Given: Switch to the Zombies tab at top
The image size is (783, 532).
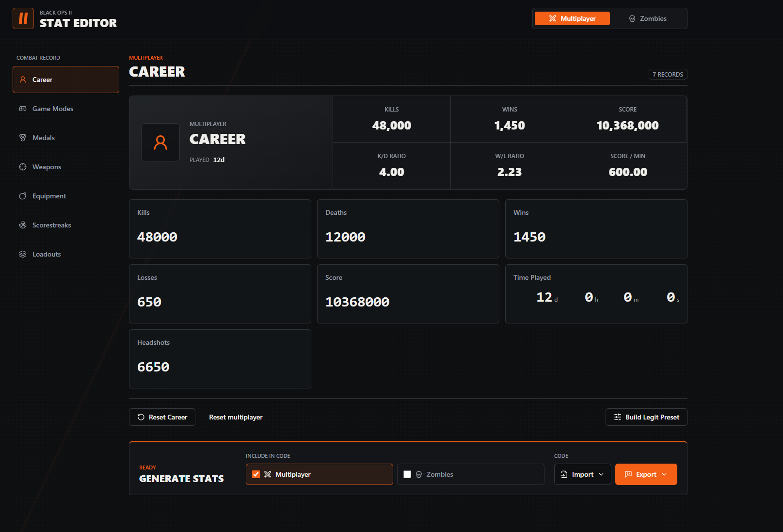Looking at the screenshot, I should (x=648, y=18).
